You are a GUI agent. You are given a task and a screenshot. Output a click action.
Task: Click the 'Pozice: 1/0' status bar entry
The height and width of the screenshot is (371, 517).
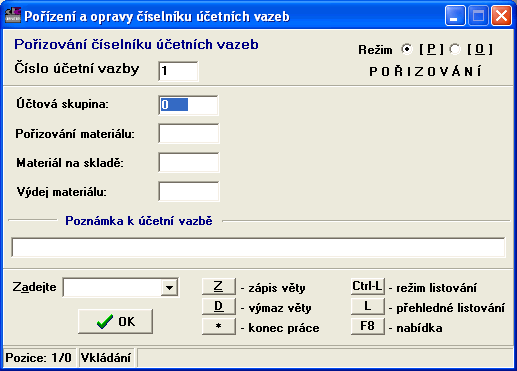[x=39, y=358]
